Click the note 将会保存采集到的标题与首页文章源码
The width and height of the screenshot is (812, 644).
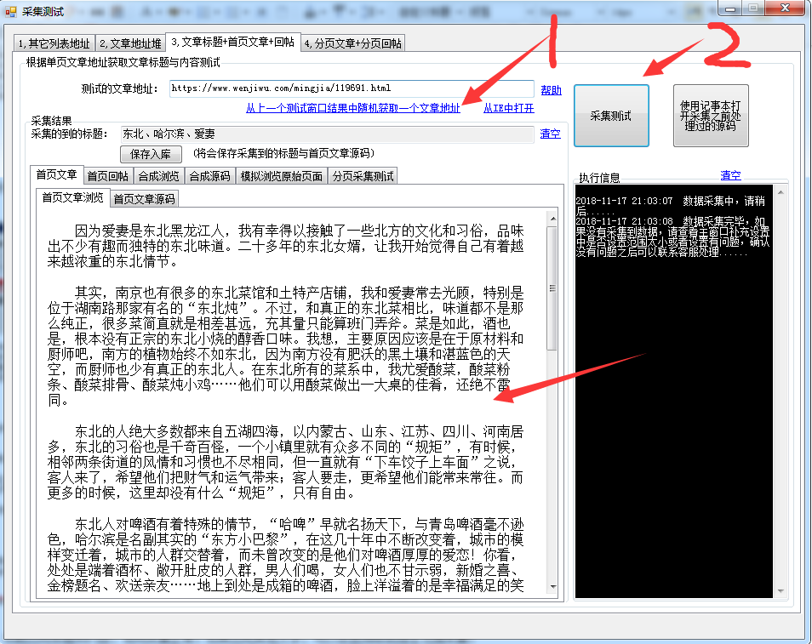[283, 153]
